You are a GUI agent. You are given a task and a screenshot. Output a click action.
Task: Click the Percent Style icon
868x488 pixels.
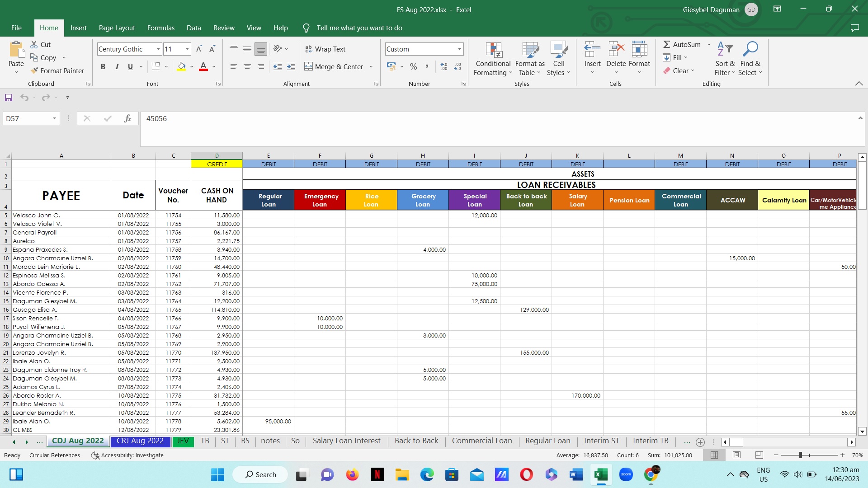(x=413, y=67)
